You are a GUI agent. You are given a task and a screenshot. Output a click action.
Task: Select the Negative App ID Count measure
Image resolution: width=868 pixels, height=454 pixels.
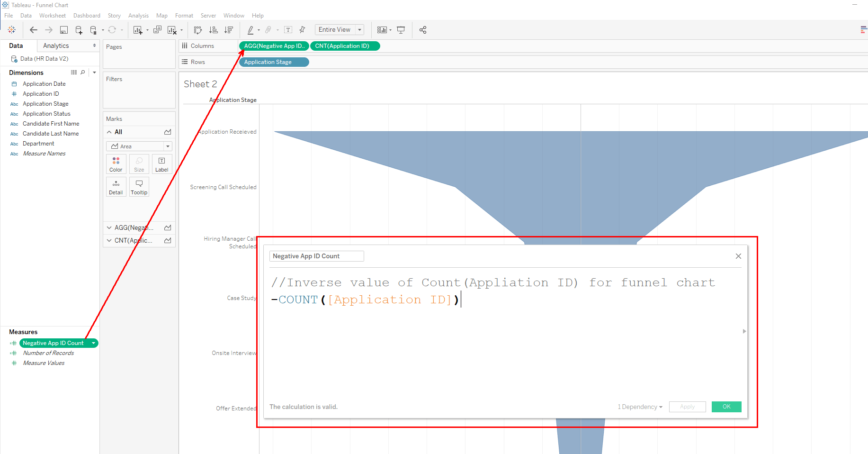[53, 343]
